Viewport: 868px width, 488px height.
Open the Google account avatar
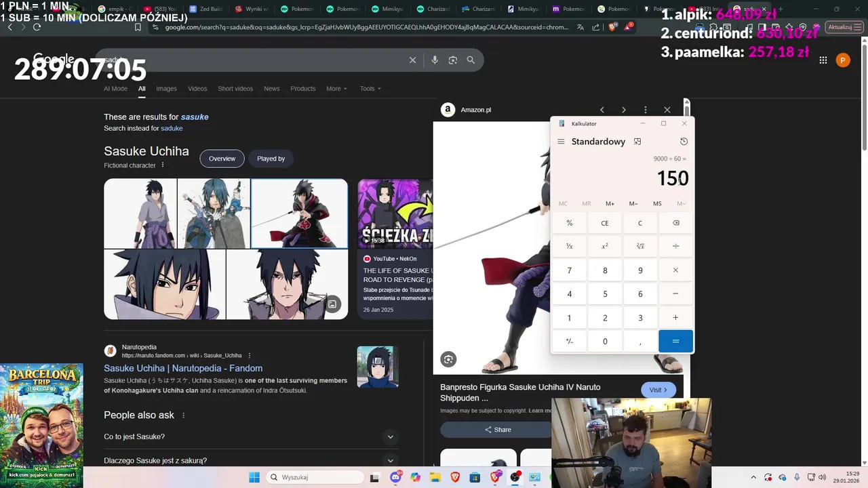(x=843, y=60)
